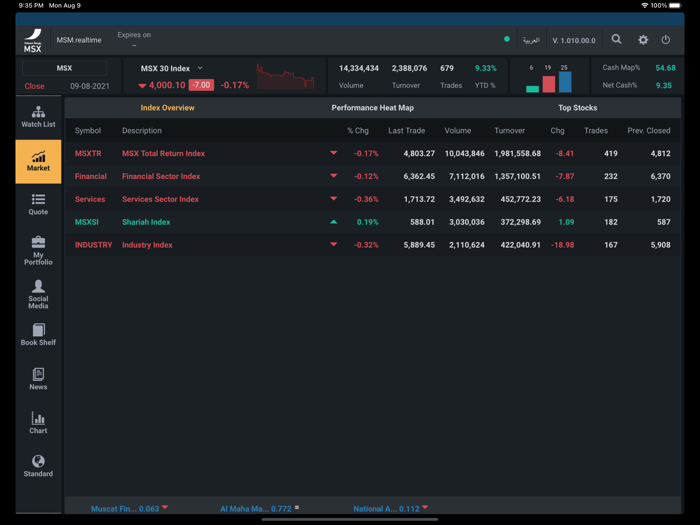Click the 14,334,434 Volume figure
Viewport: 700px width, 525px height.
[358, 68]
